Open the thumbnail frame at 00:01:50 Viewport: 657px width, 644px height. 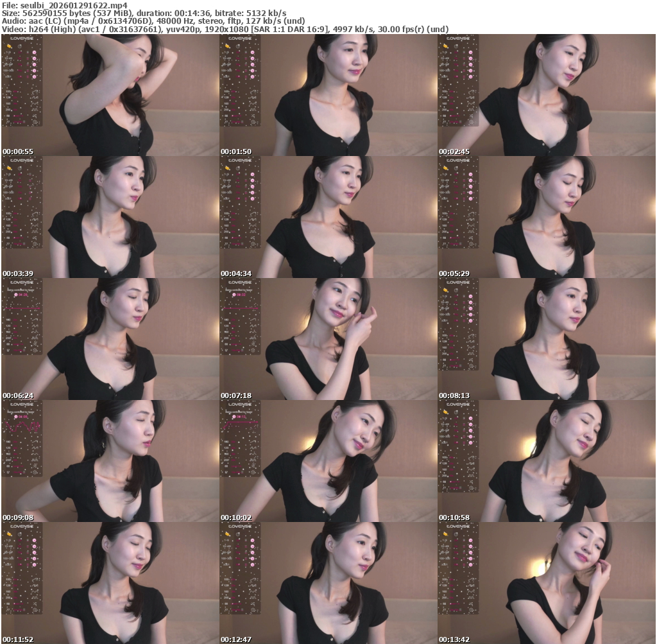328,95
